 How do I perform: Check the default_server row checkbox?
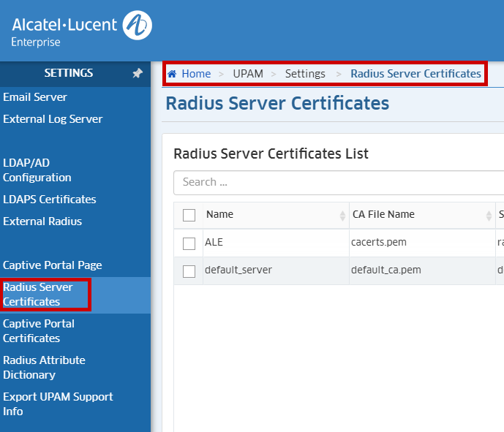189,271
